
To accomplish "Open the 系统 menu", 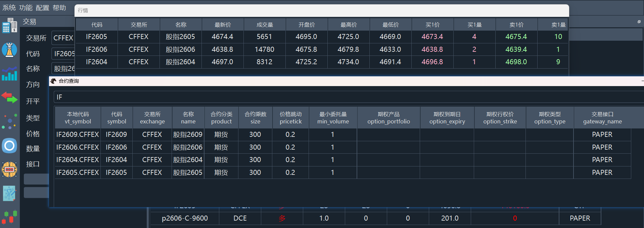I will click(9, 8).
